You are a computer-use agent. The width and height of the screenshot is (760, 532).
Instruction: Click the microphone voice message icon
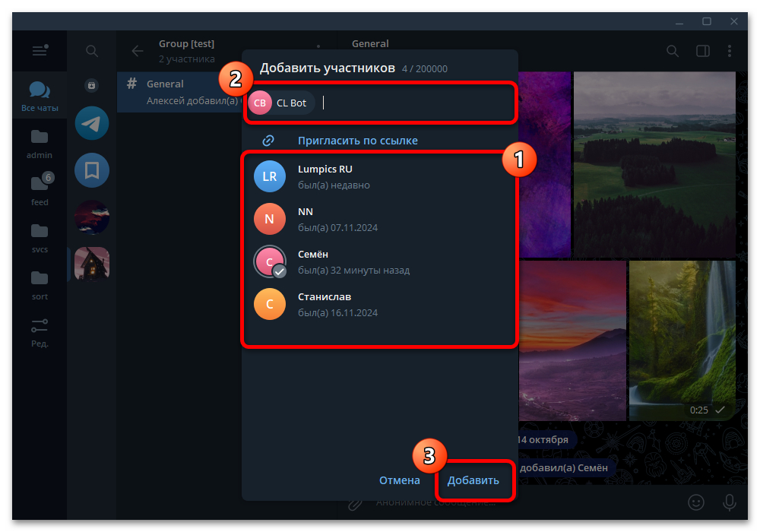pos(729,502)
